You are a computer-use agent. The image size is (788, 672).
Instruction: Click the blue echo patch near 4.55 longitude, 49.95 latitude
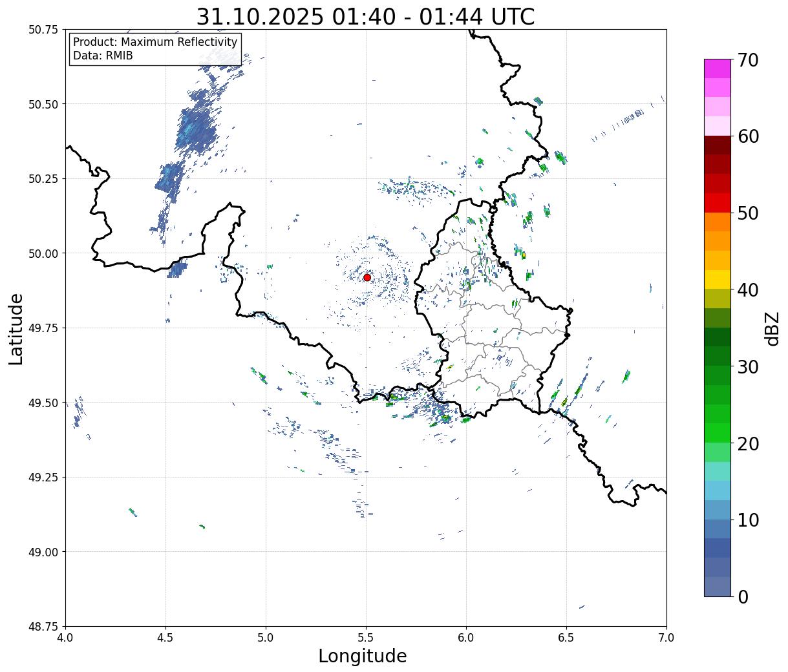[176, 269]
